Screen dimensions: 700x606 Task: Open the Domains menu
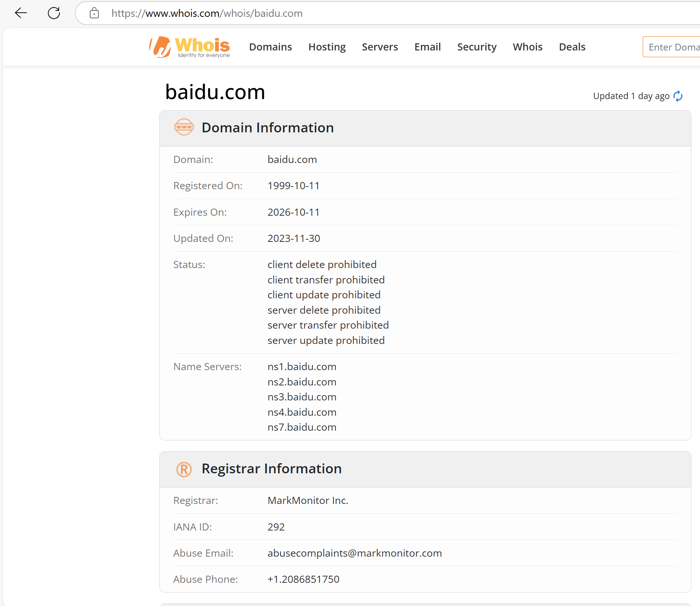coord(270,47)
